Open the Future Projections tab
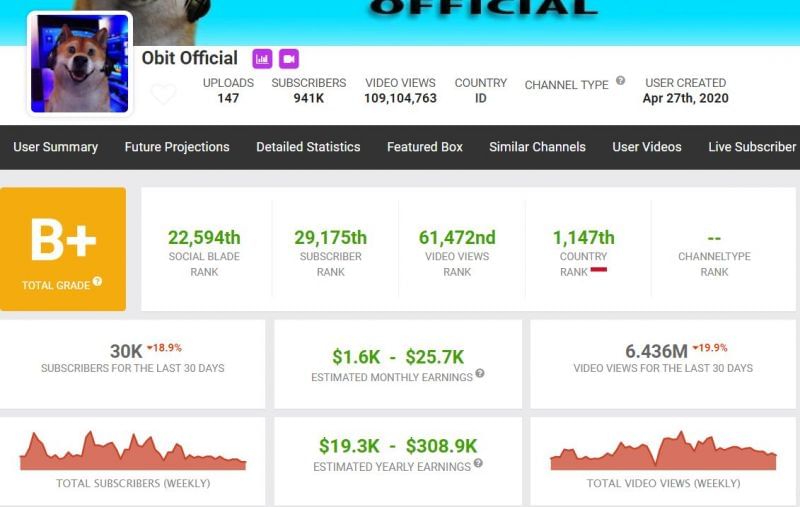 (x=177, y=147)
